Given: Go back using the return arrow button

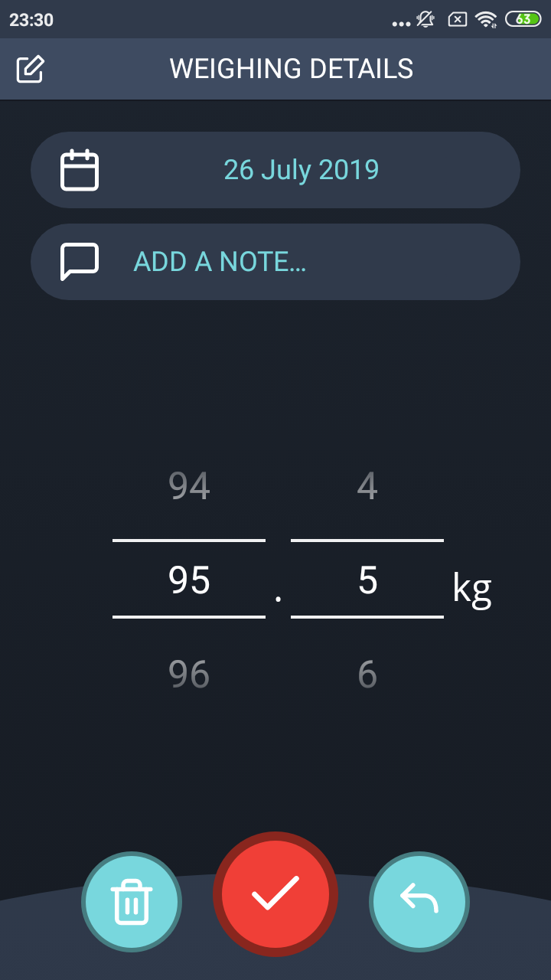Looking at the screenshot, I should coord(419,902).
